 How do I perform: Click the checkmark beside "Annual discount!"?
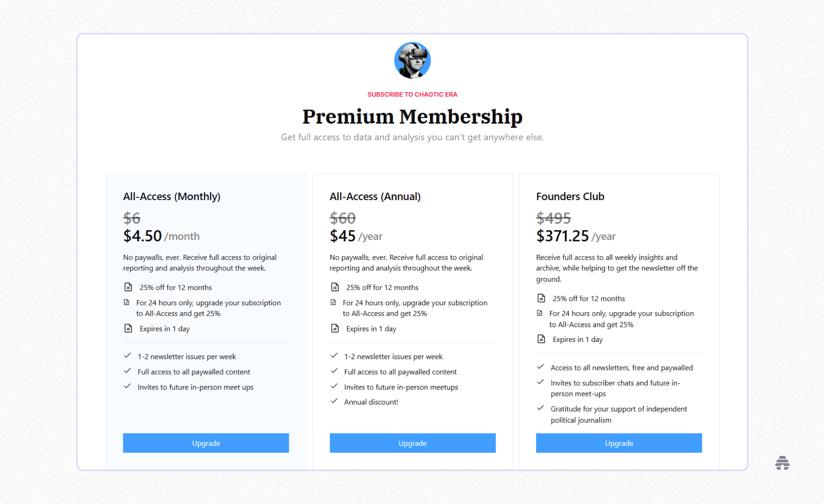334,401
